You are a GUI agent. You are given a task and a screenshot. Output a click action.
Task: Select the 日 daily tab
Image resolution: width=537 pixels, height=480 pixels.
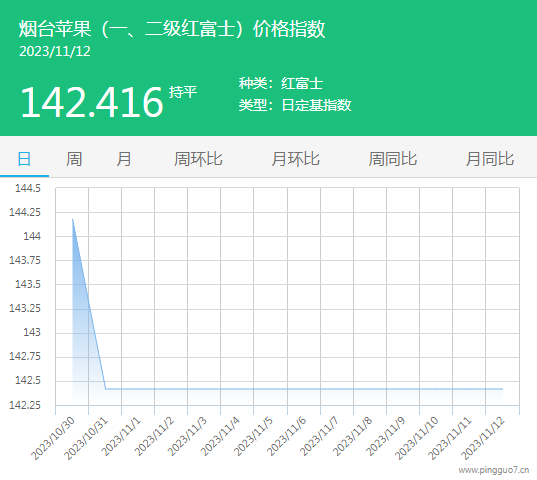click(24, 159)
